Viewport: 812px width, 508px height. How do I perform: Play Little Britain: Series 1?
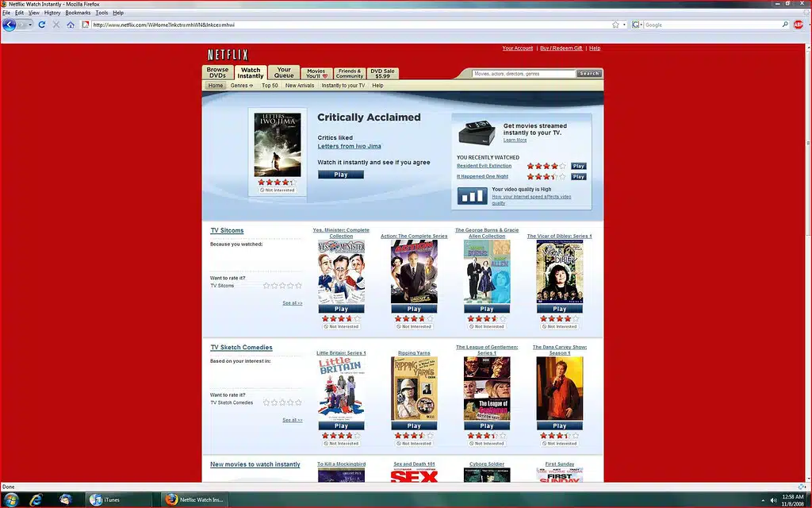point(341,426)
